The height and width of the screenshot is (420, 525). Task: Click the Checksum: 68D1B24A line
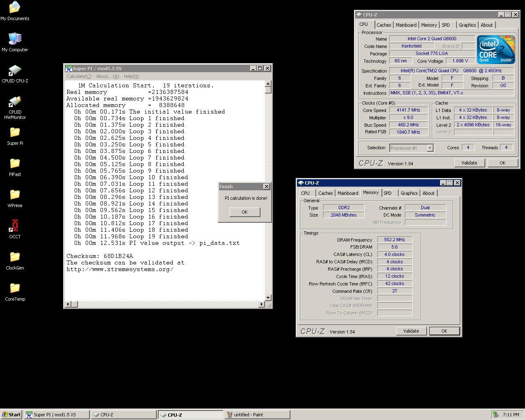(100, 256)
